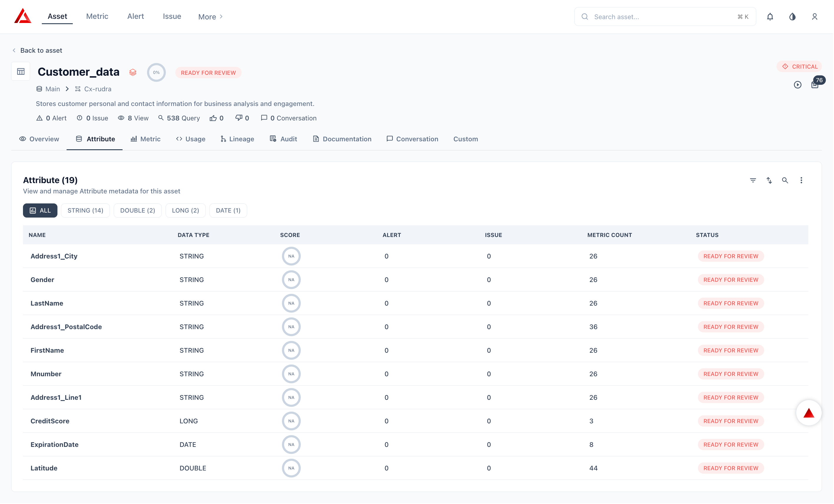Open the FirstName attribute

(47, 350)
